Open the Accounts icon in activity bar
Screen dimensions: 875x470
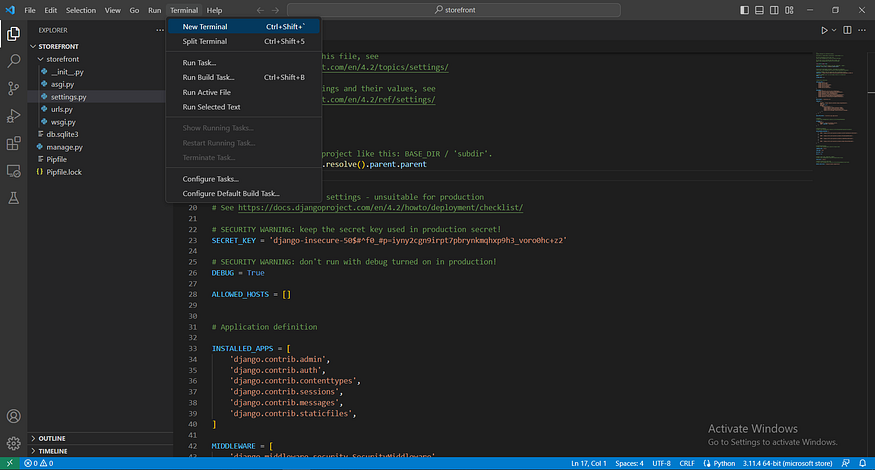(x=14, y=416)
